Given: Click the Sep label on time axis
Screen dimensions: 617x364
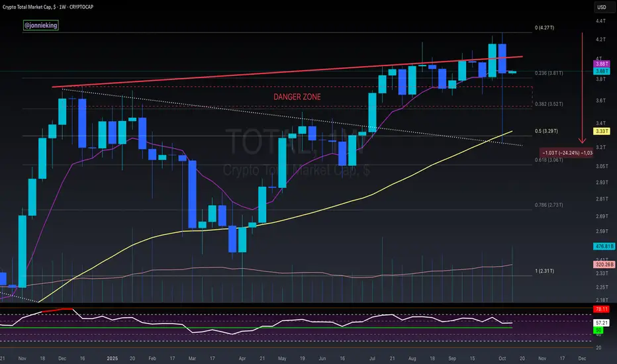Looking at the screenshot, I should click(452, 359).
